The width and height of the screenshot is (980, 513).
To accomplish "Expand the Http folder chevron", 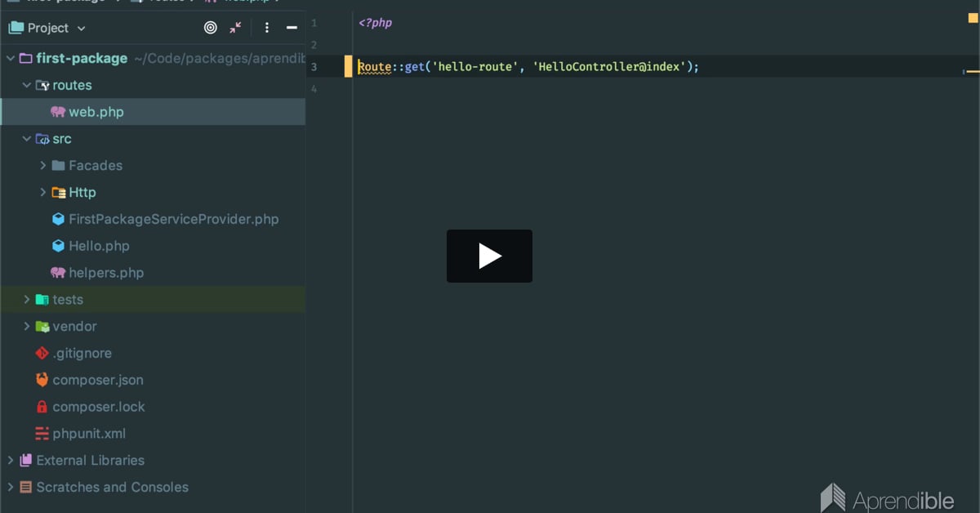I will 43,193.
